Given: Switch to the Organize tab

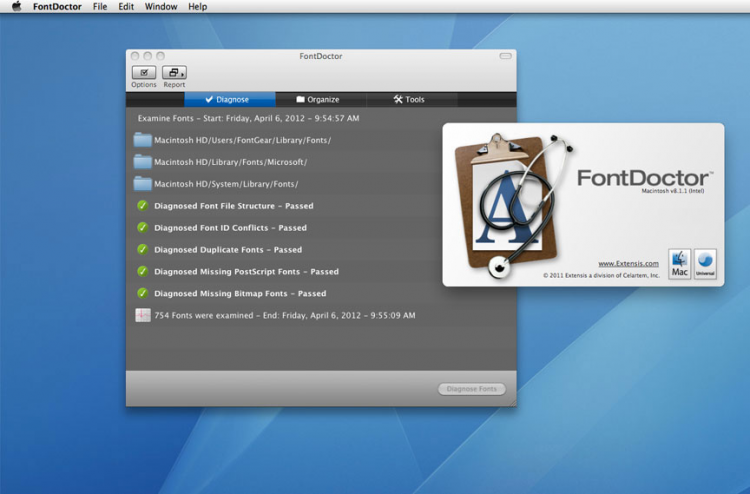Looking at the screenshot, I should [321, 99].
